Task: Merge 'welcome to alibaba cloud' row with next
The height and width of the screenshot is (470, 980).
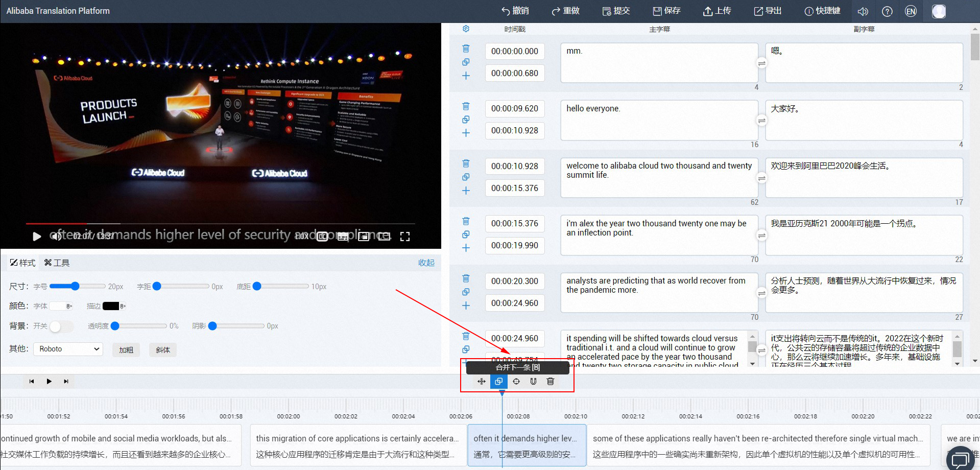Action: tap(466, 177)
